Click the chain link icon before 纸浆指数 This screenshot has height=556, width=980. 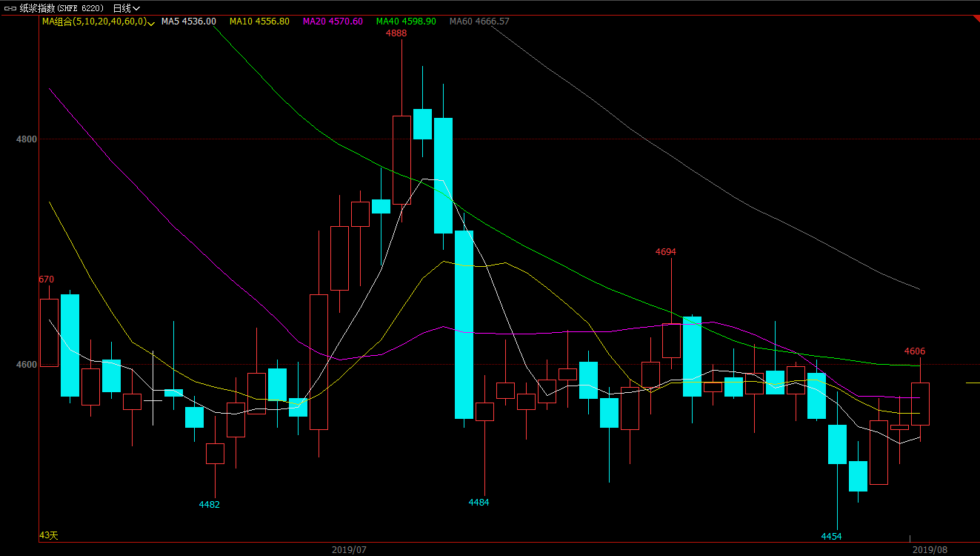click(10, 8)
